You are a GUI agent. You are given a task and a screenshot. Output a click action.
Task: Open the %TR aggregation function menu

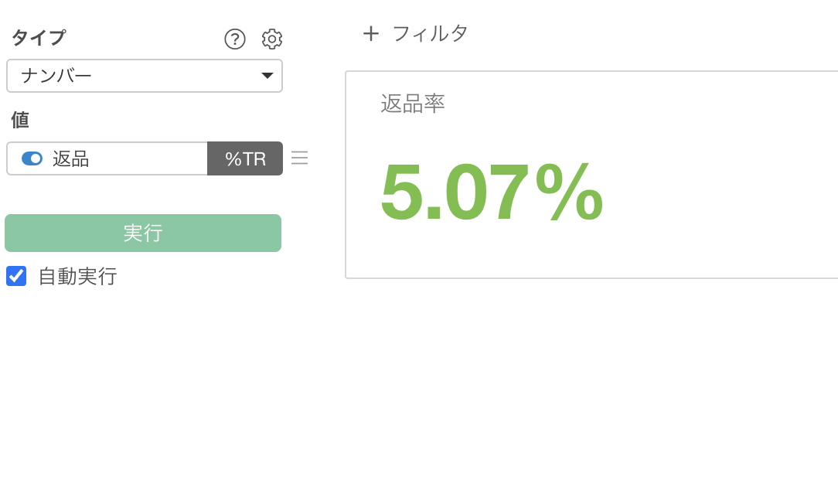(x=245, y=158)
